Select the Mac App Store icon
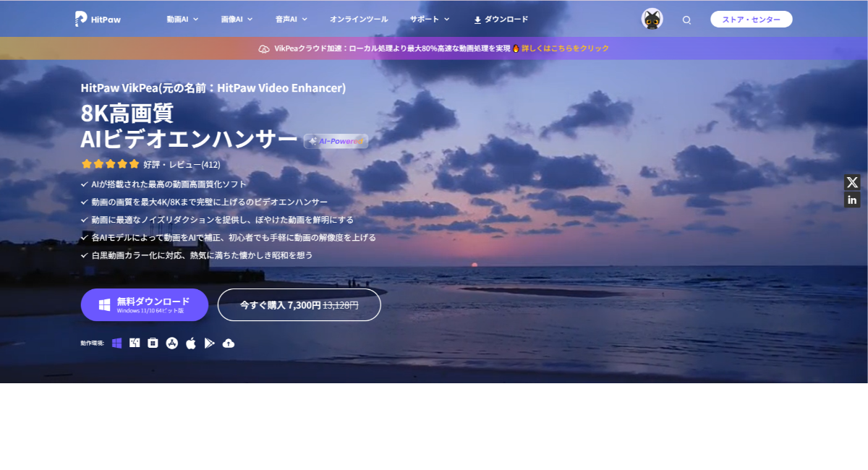 (x=172, y=343)
